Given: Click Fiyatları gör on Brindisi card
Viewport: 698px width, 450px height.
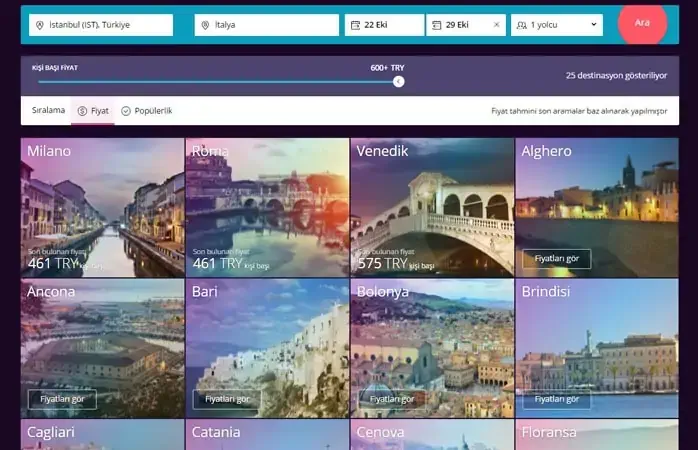Looking at the screenshot, I should pos(556,399).
